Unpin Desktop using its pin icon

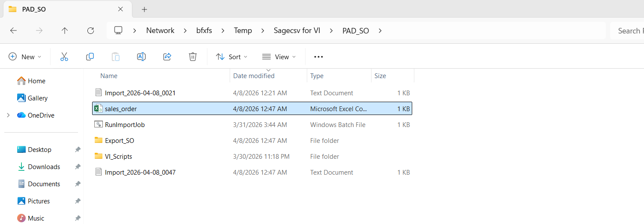click(x=78, y=150)
